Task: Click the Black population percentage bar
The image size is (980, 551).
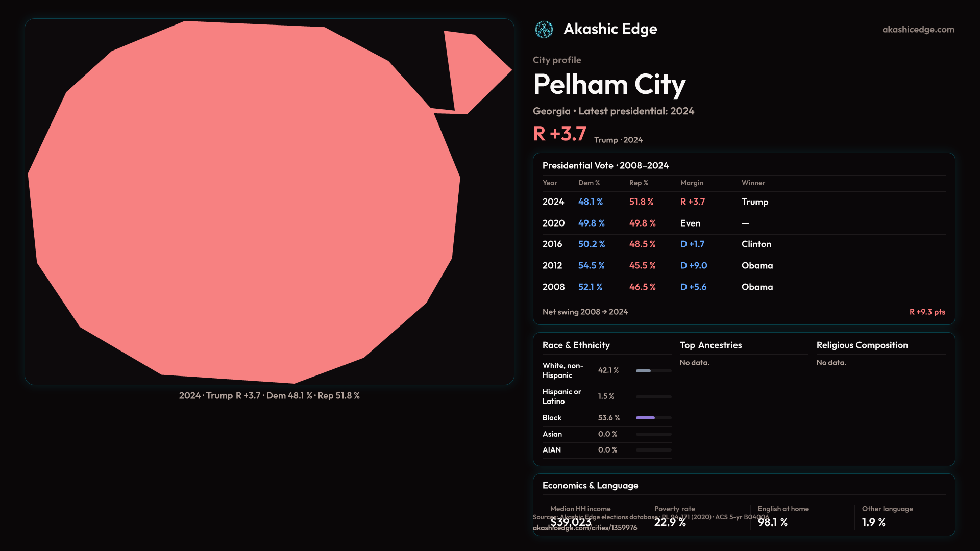Action: 653,418
